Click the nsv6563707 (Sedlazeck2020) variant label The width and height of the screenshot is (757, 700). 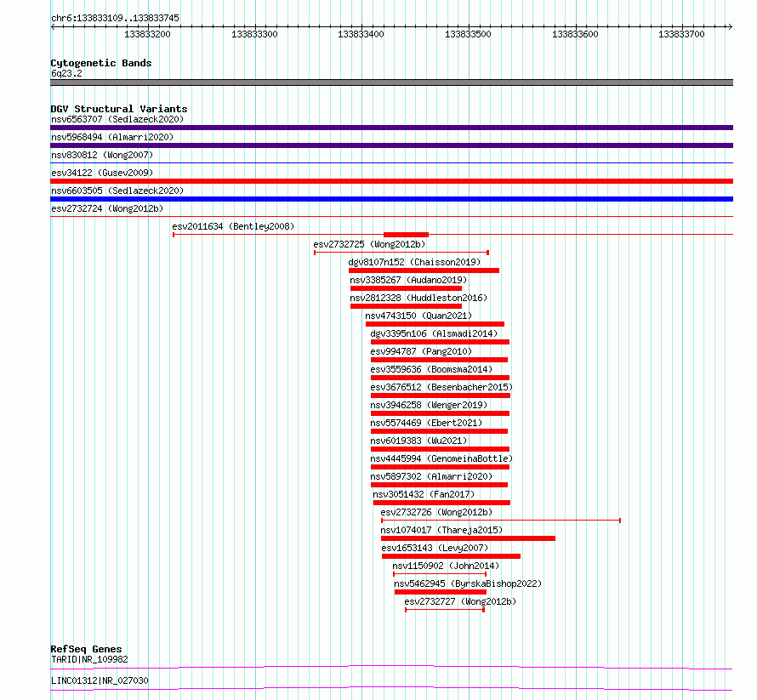tap(117, 119)
